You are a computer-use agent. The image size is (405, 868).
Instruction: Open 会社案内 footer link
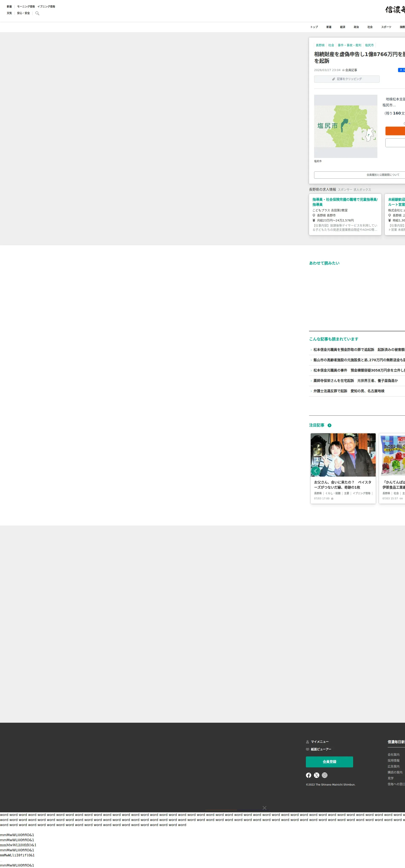(x=394, y=755)
